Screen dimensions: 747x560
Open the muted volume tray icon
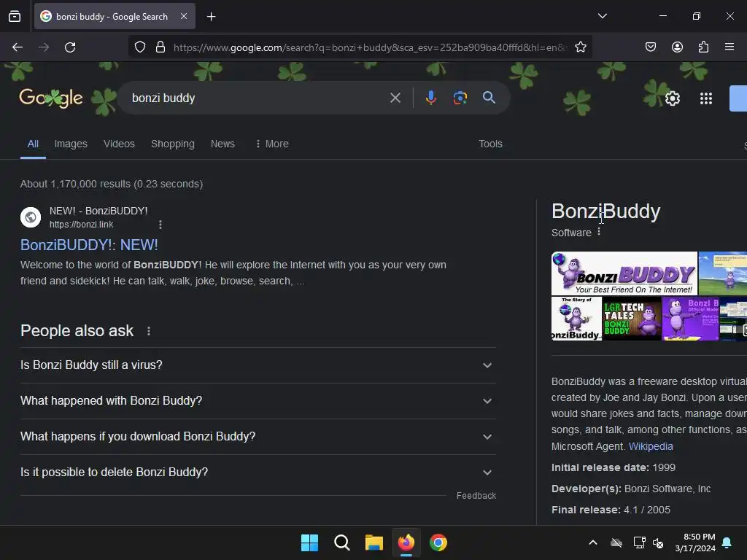pyautogui.click(x=658, y=542)
